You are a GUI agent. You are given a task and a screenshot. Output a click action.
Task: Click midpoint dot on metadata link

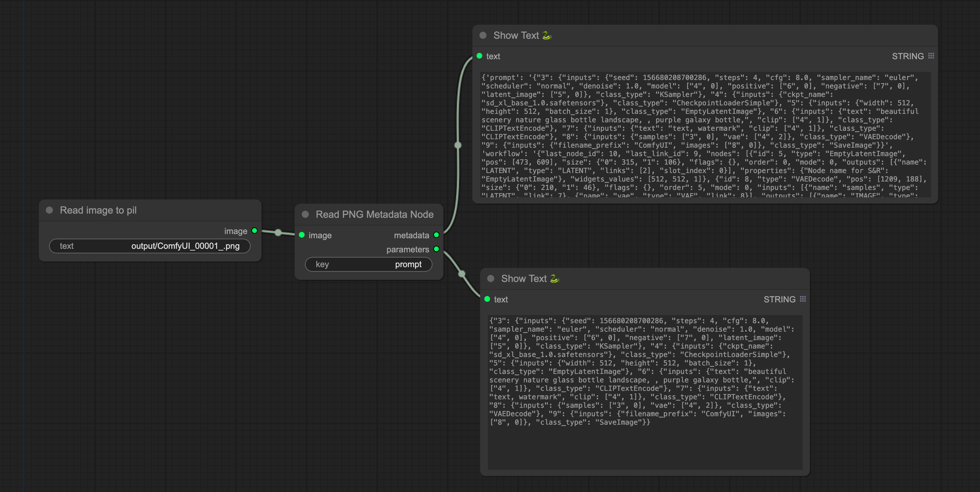point(458,145)
